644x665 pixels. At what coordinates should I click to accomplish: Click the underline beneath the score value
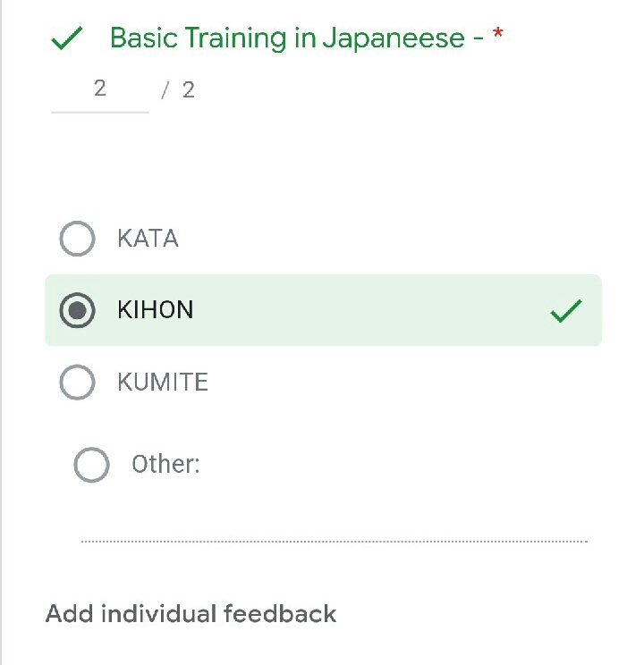(x=99, y=112)
